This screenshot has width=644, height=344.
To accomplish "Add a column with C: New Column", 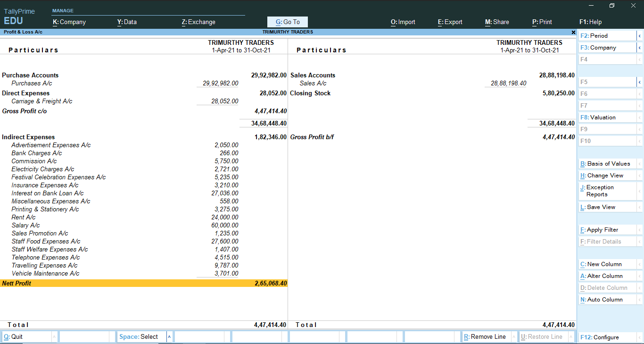I will pyautogui.click(x=607, y=264).
